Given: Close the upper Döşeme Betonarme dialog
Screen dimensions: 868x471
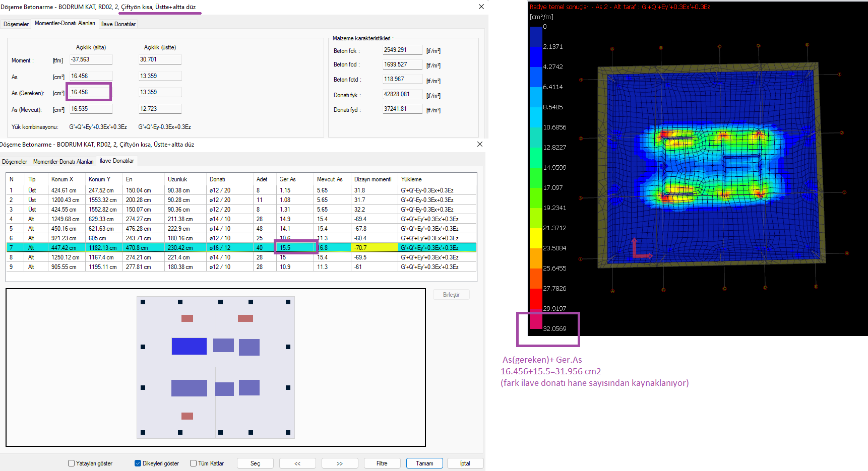Looking at the screenshot, I should 481,7.
